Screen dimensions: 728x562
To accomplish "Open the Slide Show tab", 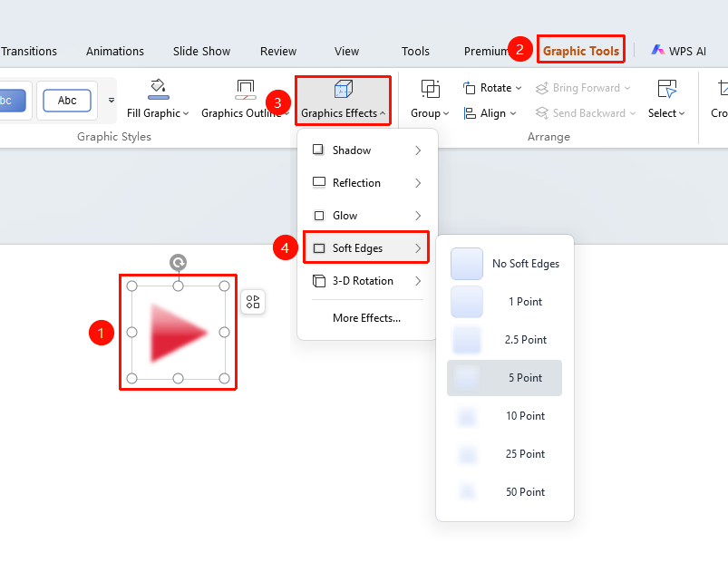I will pyautogui.click(x=201, y=51).
